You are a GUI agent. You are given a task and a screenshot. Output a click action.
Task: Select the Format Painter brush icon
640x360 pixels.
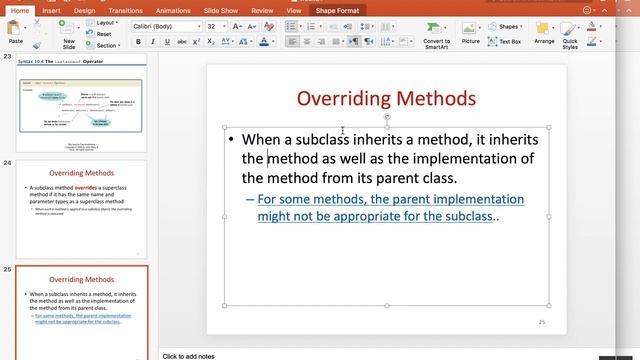[37, 45]
